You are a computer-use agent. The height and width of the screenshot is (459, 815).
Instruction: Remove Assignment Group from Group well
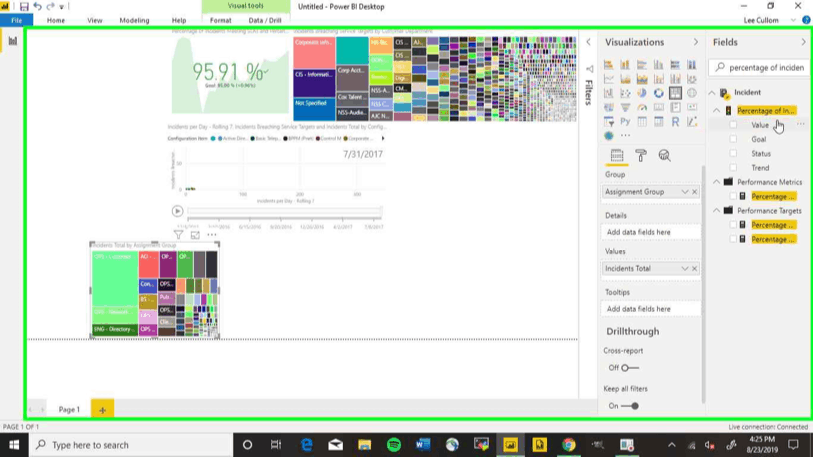[x=694, y=192]
